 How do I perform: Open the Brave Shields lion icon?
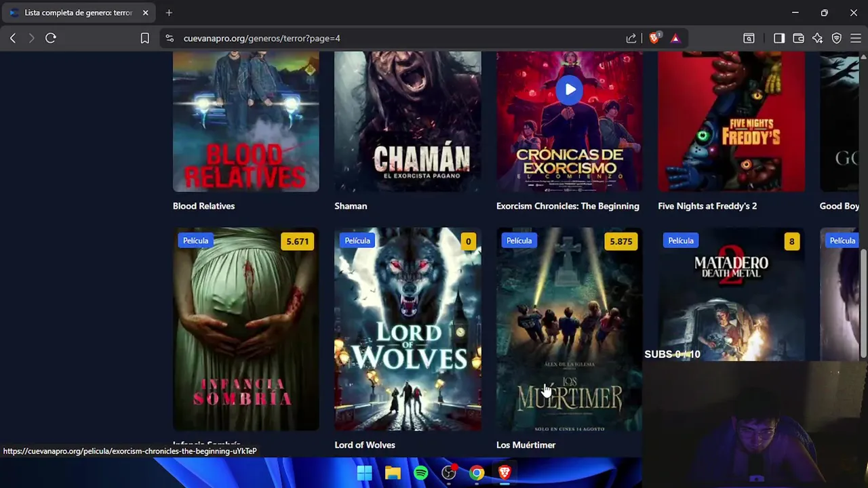(654, 39)
